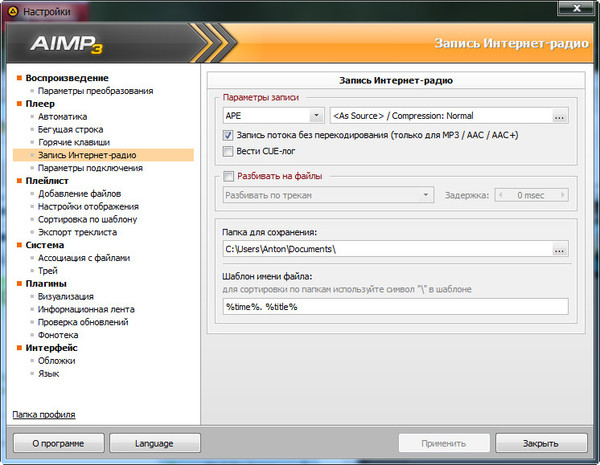Open 'Проверка обновлений' settings
The width and height of the screenshot is (600, 465).
pos(83,322)
